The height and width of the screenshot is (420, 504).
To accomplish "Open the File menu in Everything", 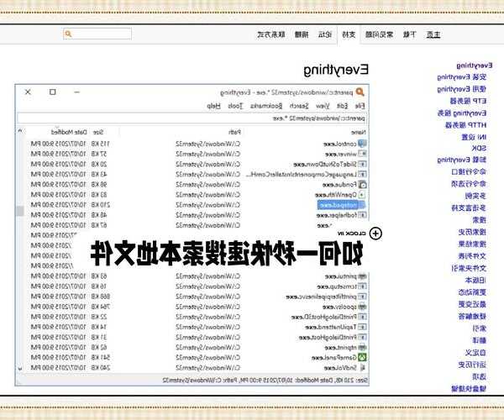I will point(359,106).
